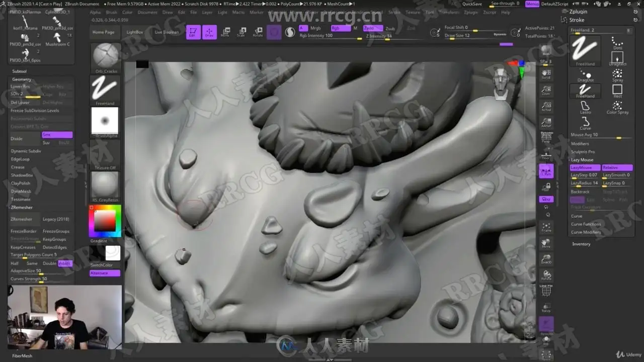
Task: Expand the Dynamic Subdiv section
Action: tap(26, 151)
